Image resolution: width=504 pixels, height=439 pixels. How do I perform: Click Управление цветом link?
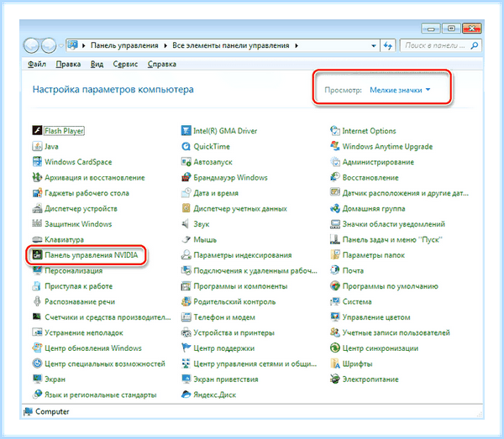[376, 317]
